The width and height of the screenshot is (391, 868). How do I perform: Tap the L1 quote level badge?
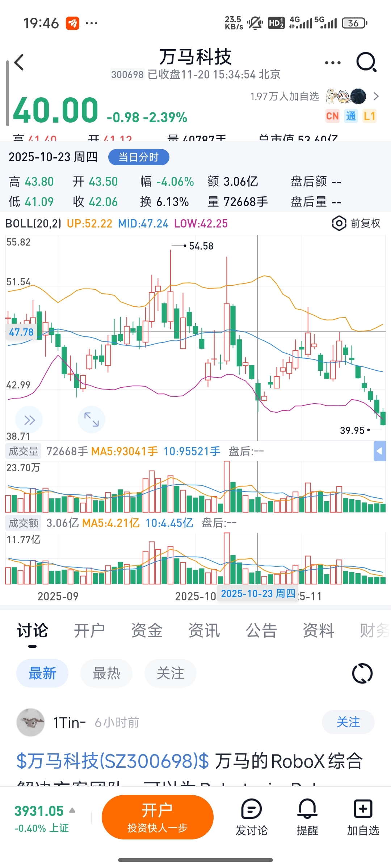click(x=369, y=116)
